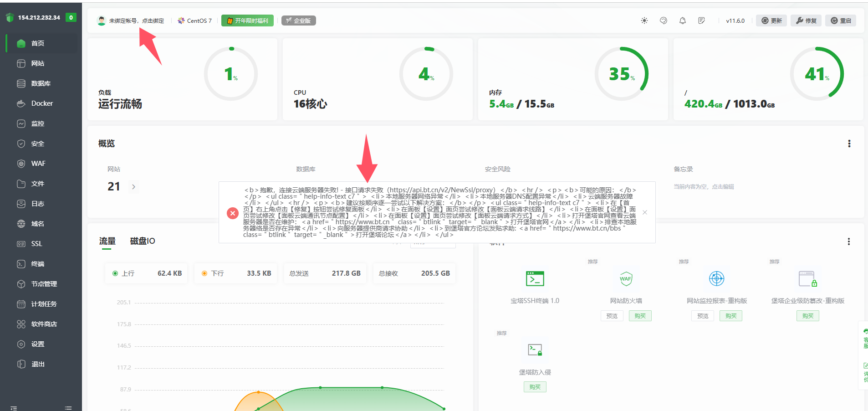Screen dimensions: 868x411
Task: Toggle the 上行 upstream series radio
Action: coord(115,273)
